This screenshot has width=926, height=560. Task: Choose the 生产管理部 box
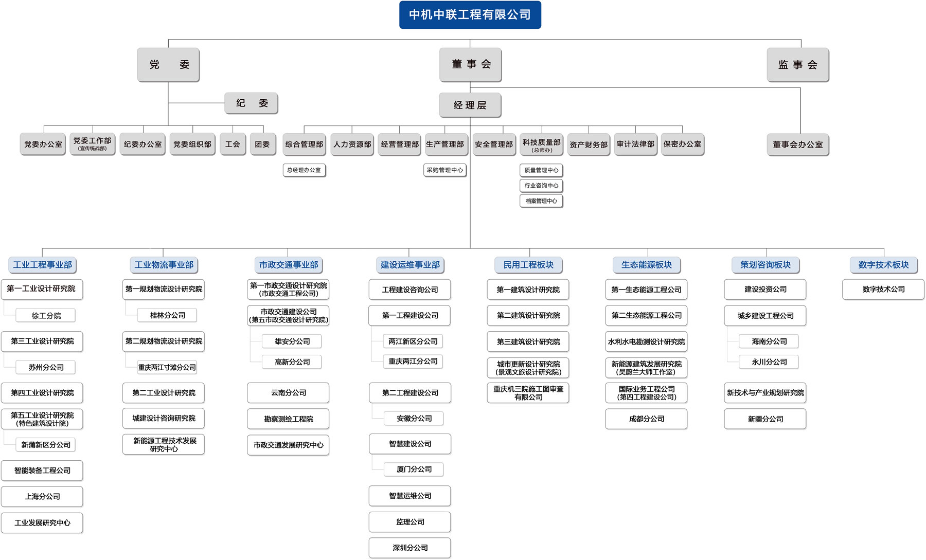[x=445, y=144]
